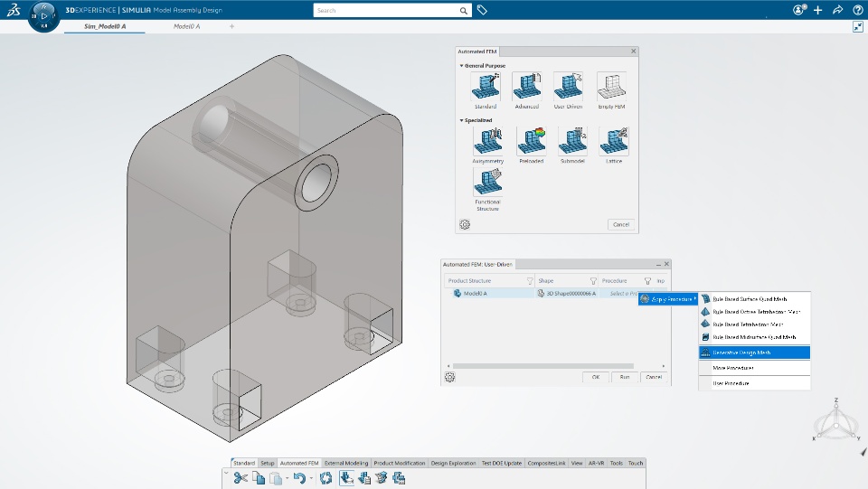Open the help question mark icon

(x=857, y=10)
